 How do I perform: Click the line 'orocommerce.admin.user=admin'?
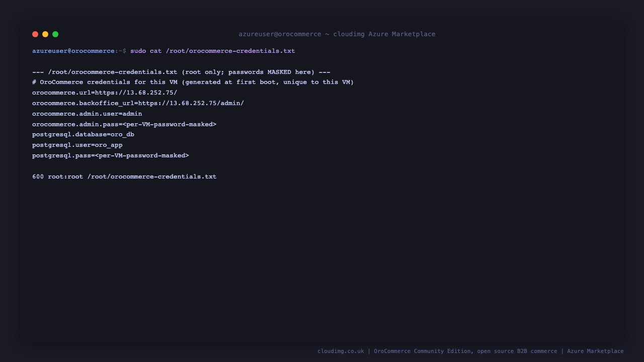[87, 114]
